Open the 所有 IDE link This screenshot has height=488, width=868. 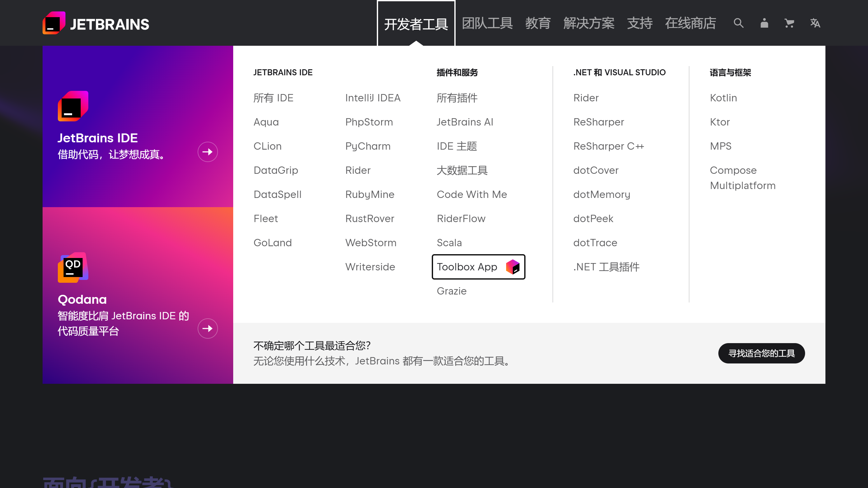[x=273, y=98]
